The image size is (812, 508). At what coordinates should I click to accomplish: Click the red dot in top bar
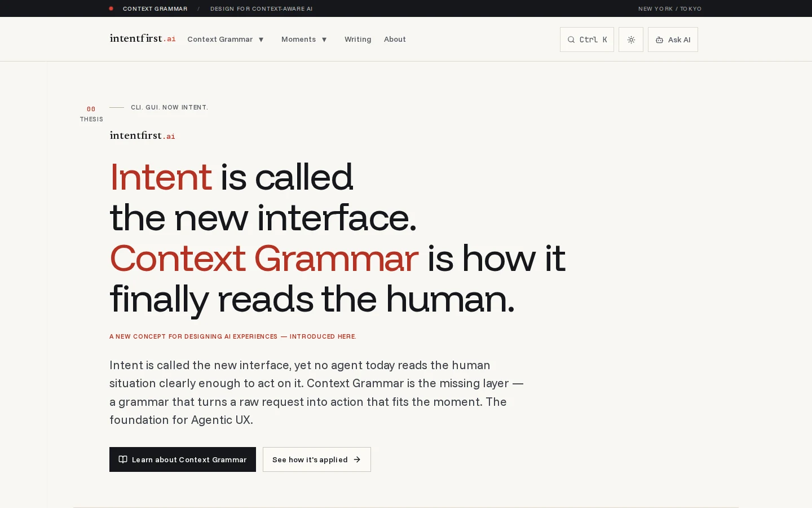111,8
